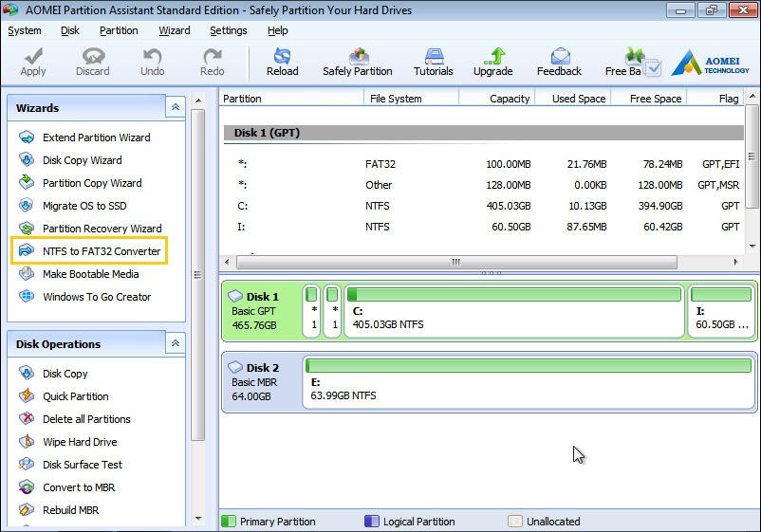
Task: Select Convert to MBR operation
Action: coord(79,487)
